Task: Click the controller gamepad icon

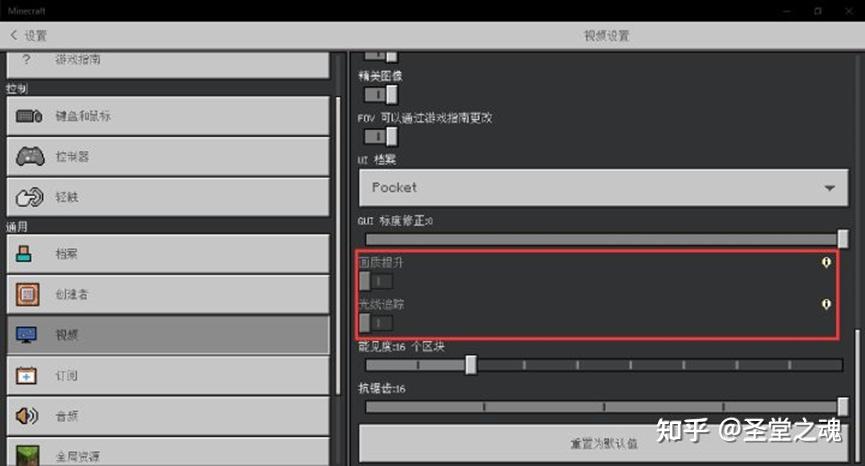Action: coord(30,156)
